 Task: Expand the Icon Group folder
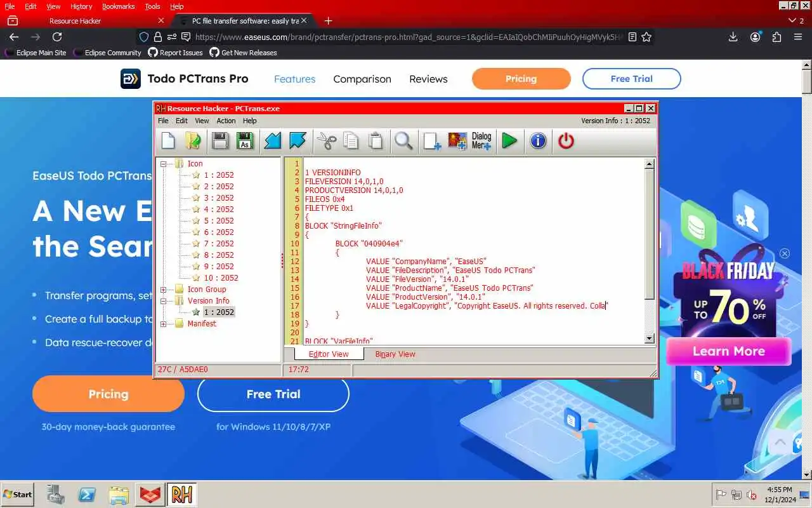(163, 290)
